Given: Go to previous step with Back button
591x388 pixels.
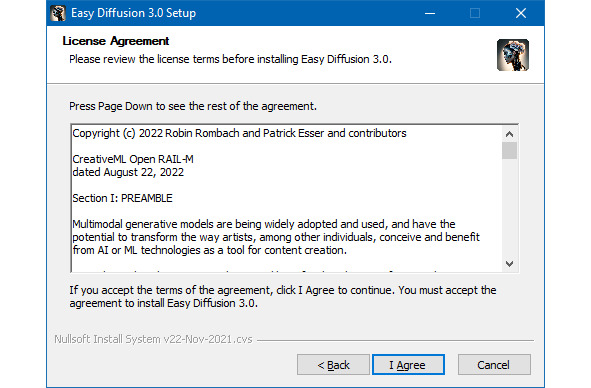Looking at the screenshot, I should click(333, 365).
